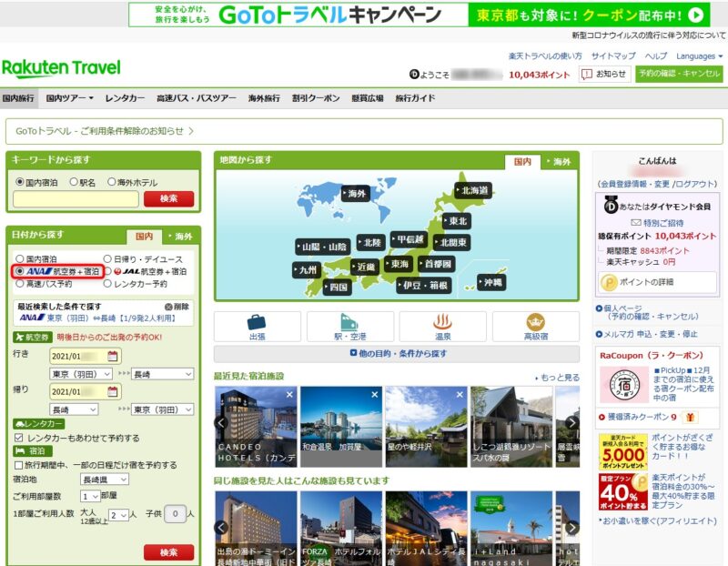Open the 星のや軽井沢 hotel thumbnail
728x566 pixels.
coord(426,426)
